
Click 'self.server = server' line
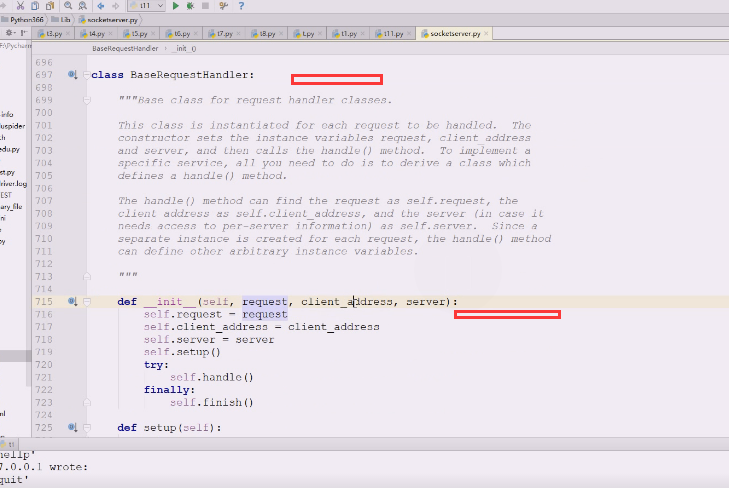[x=209, y=340]
